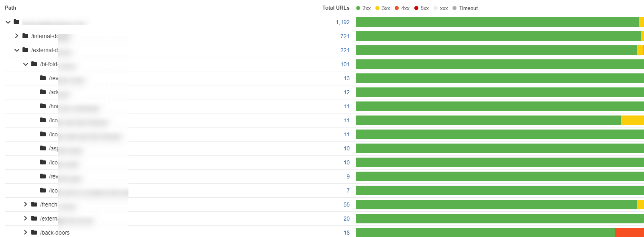Click the /asp folder icon
The height and width of the screenshot is (237, 644).
point(43,148)
